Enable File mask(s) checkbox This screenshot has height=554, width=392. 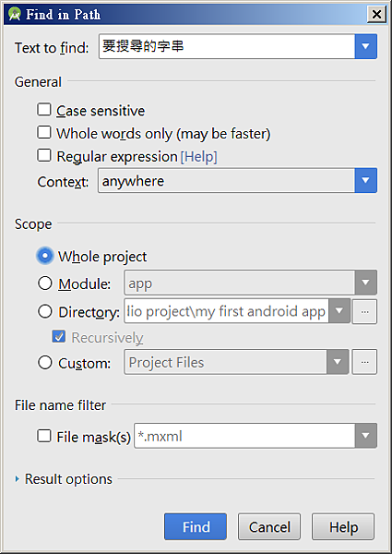coord(44,436)
